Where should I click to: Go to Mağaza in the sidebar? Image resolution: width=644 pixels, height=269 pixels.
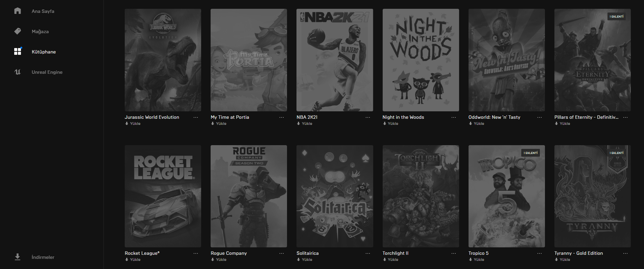(x=40, y=31)
